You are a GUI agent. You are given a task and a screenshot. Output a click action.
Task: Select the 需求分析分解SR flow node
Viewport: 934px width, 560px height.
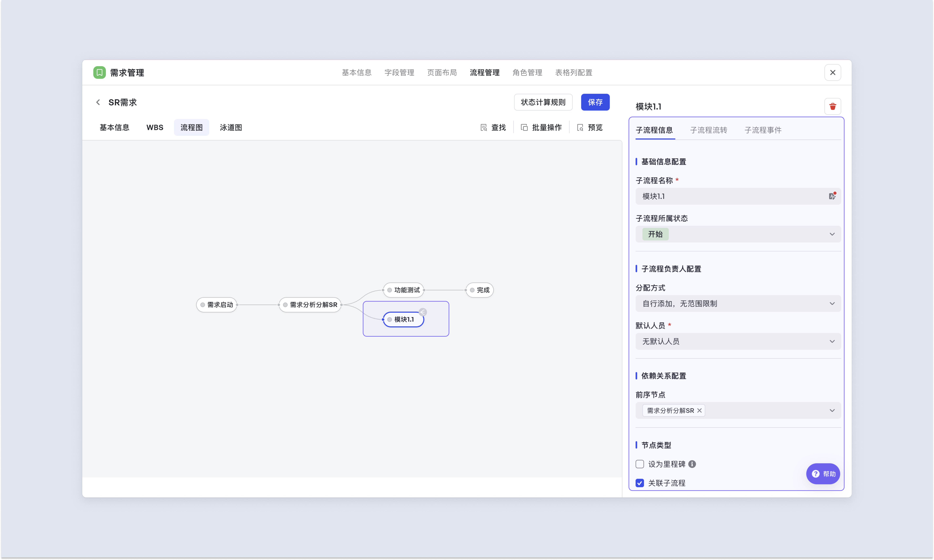(x=310, y=305)
